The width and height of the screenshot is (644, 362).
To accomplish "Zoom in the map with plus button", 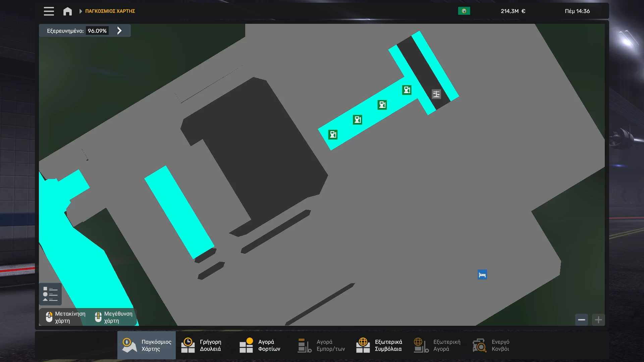I will tap(598, 320).
